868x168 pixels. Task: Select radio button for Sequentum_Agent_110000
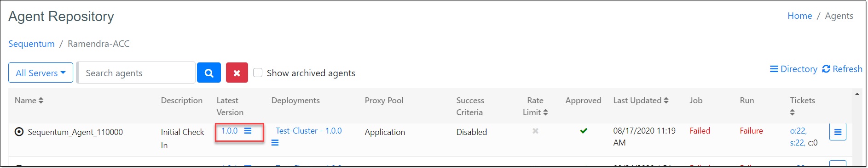(x=19, y=132)
